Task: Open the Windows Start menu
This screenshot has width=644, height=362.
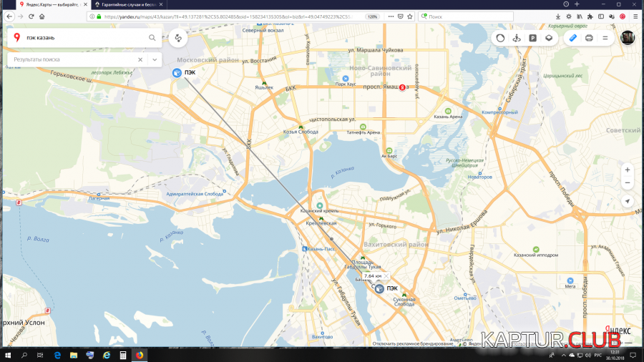Action: 7,355
